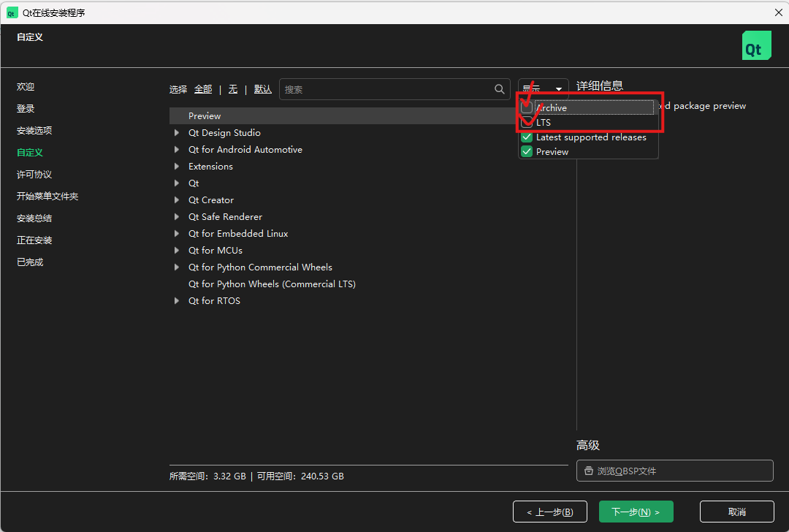
Task: Expand the Extensions node
Action: click(x=177, y=166)
